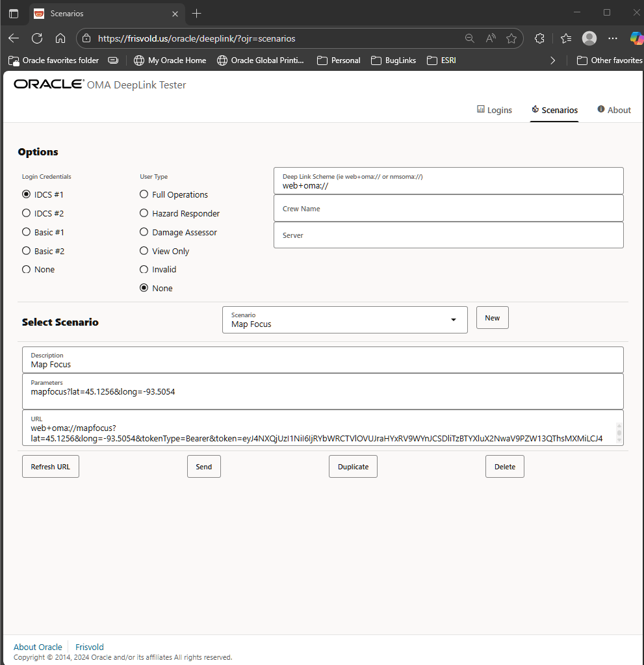
Task: Open browser extensions puzzle icon
Action: [539, 38]
